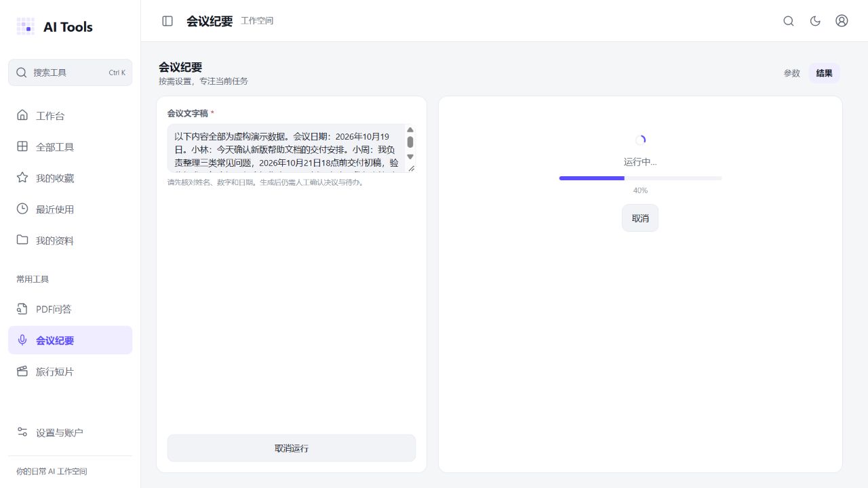The image size is (868, 488).
Task: Open the PDF问答 document icon
Action: [22, 309]
